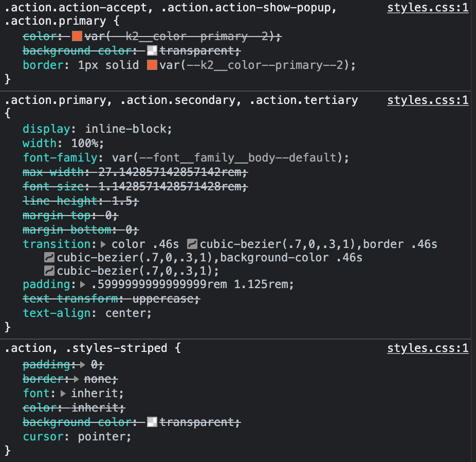This screenshot has height=462, width=476.
Task: Open the styles.css:1 link for the .action.action-accept rule
Action: [428, 8]
